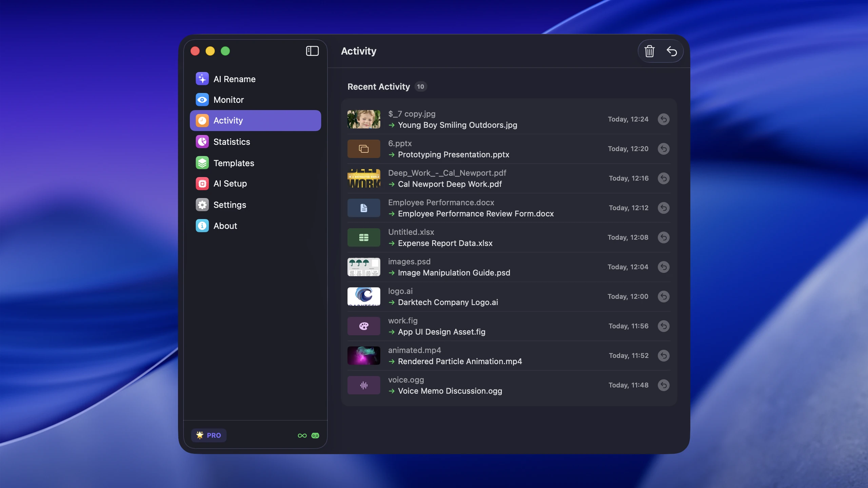
Task: Select Prototyping Presentation.pptx entry
Action: (453, 155)
